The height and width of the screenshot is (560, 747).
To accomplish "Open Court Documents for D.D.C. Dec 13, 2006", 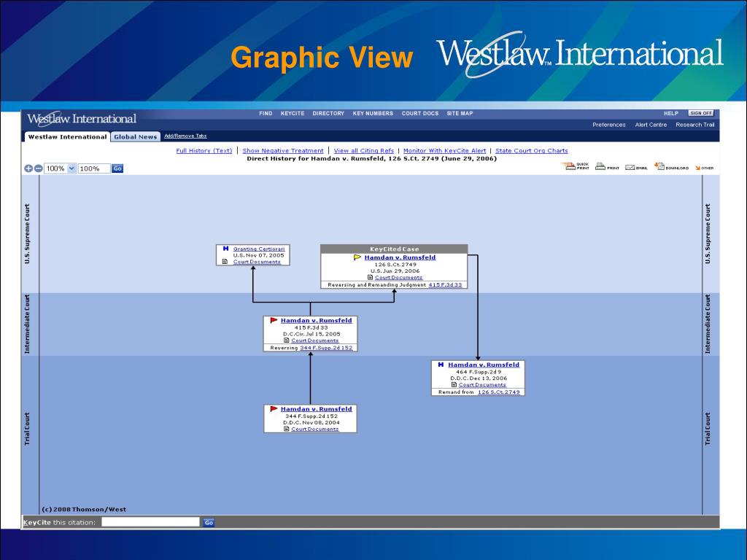I will click(482, 385).
